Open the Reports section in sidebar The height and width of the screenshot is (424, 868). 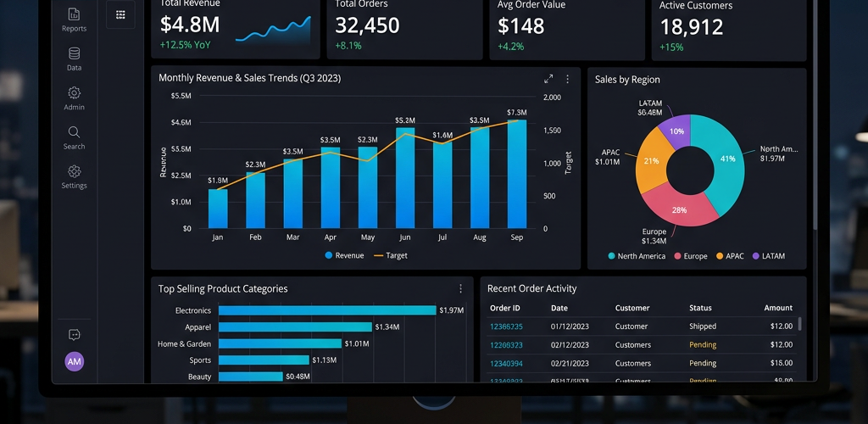[x=75, y=20]
